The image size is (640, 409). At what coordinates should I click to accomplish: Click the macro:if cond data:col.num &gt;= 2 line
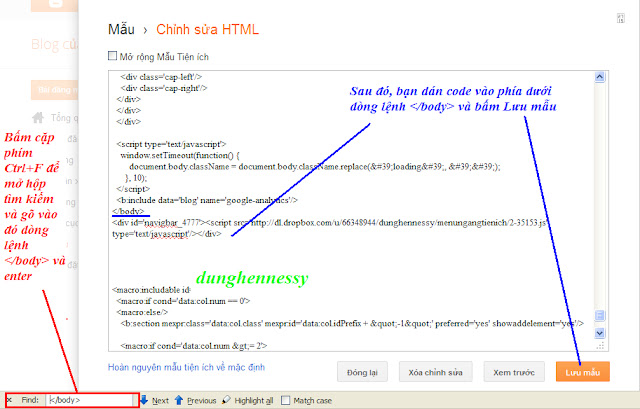click(x=194, y=346)
